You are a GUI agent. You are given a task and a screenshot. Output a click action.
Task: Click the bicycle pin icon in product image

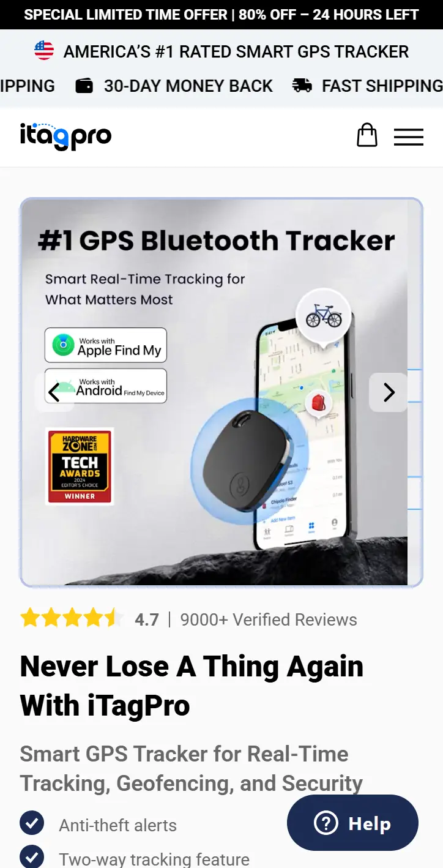tap(324, 316)
